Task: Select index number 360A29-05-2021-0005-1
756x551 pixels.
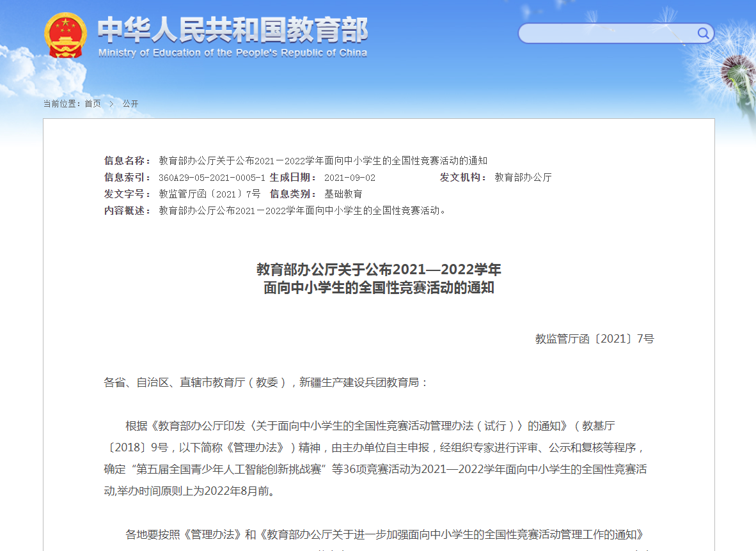Action: click(x=212, y=178)
